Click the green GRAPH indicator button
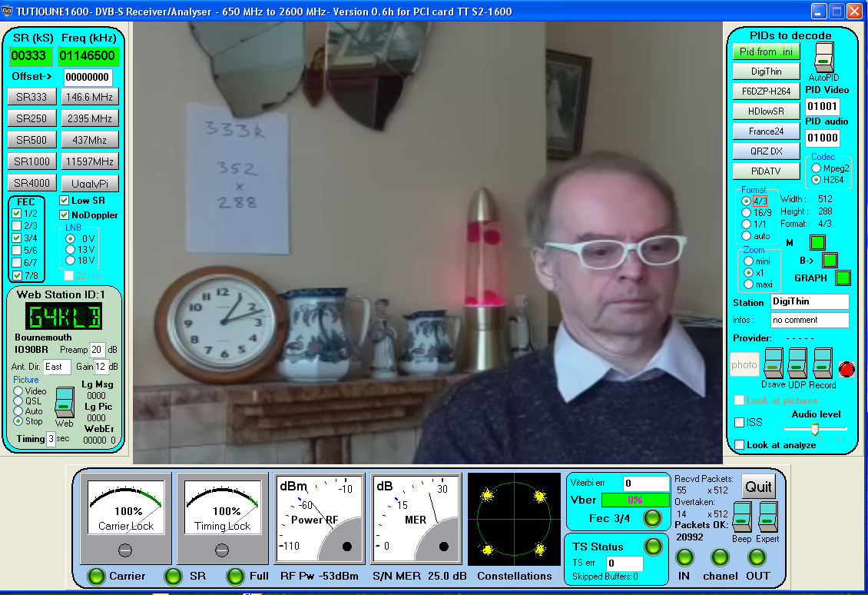 point(843,278)
